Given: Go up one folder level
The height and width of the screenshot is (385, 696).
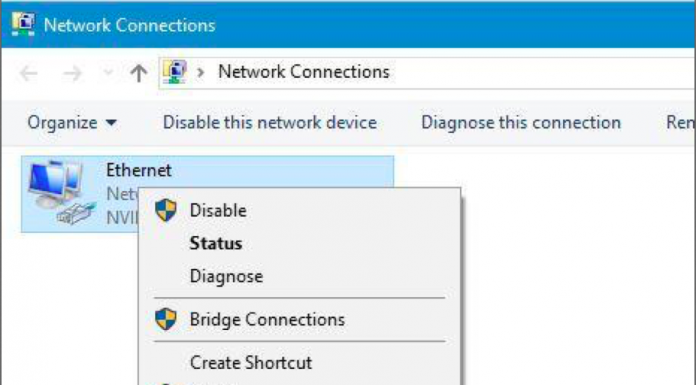Looking at the screenshot, I should click(138, 73).
